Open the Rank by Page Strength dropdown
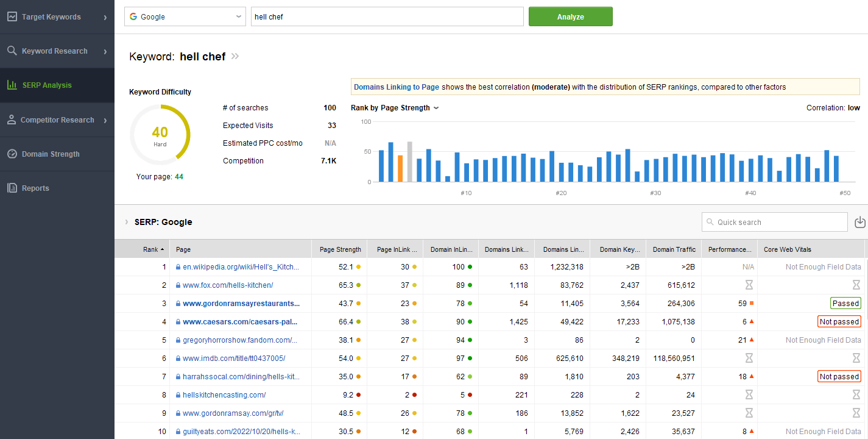This screenshot has height=439, width=868. coord(395,108)
